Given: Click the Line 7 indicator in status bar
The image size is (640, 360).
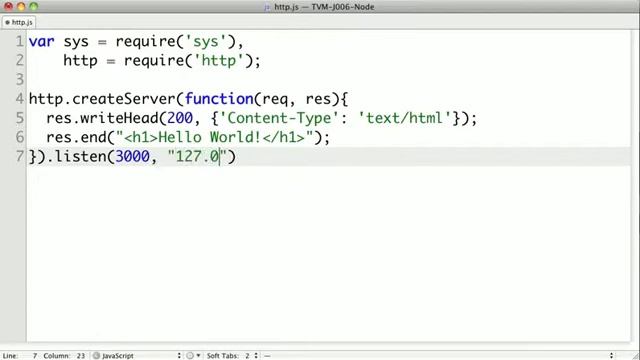Looking at the screenshot, I should [x=20, y=356].
